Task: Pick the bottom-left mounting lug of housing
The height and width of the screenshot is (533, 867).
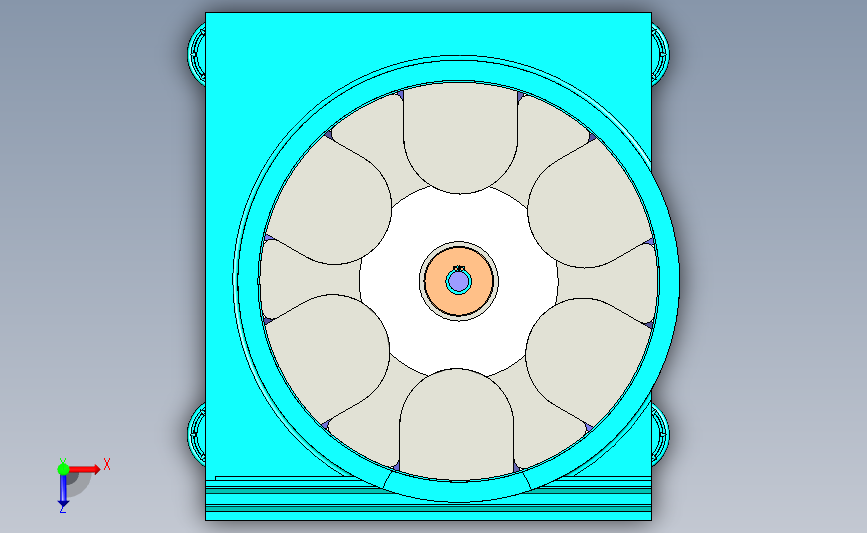Action: click(x=197, y=434)
